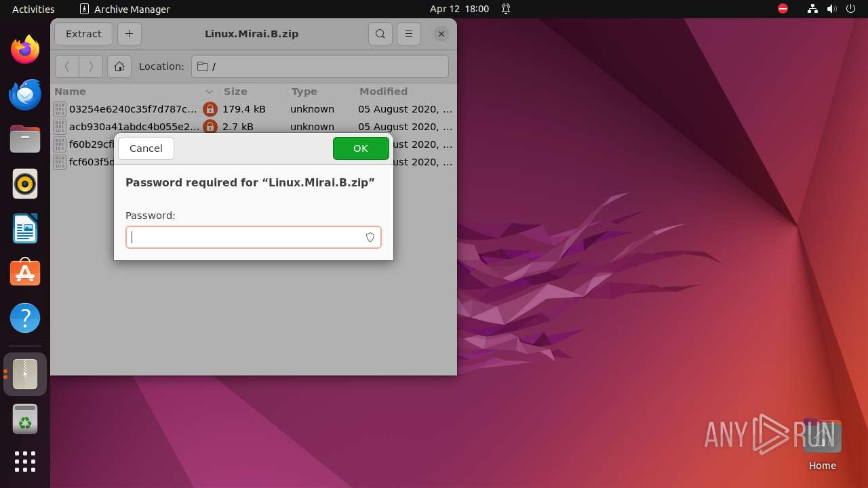
Task: Click lock icon on acb930a41abdc4b055e2 row
Action: click(x=210, y=127)
